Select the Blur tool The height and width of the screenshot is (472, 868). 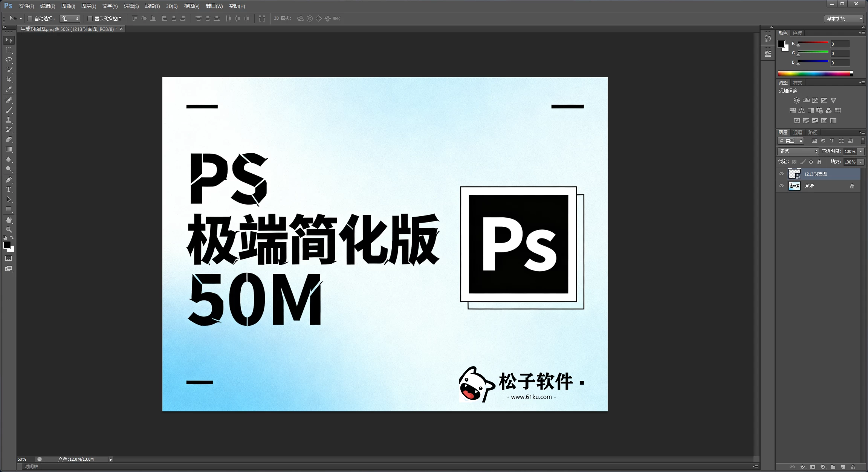(9, 159)
